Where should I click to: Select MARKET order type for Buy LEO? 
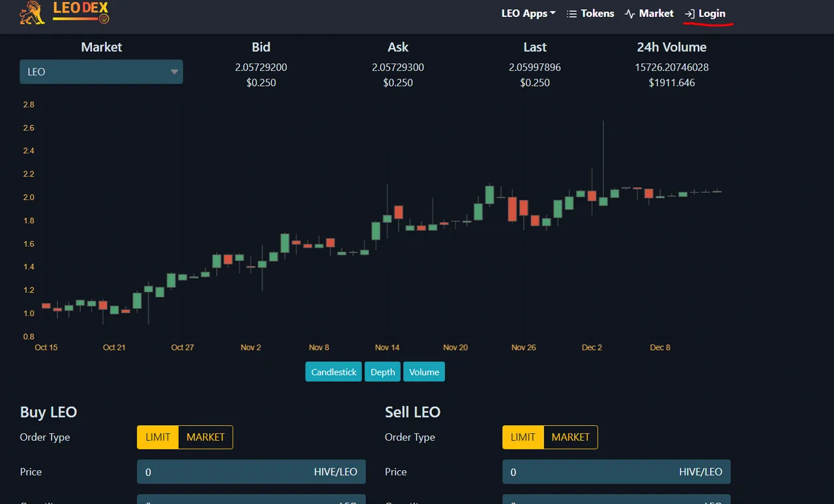(x=205, y=437)
